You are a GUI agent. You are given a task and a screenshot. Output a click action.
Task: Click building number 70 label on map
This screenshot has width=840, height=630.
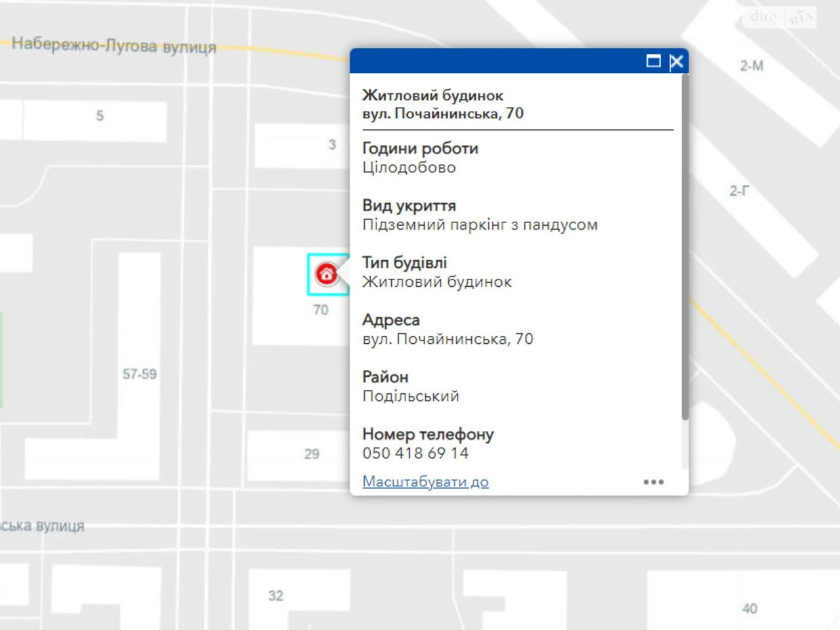(x=320, y=310)
